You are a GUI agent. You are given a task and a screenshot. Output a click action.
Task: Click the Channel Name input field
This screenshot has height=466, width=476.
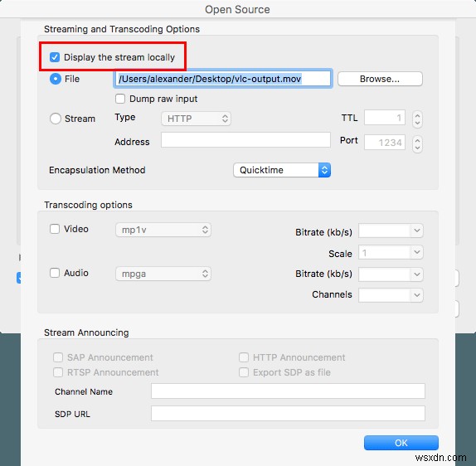pyautogui.click(x=288, y=391)
